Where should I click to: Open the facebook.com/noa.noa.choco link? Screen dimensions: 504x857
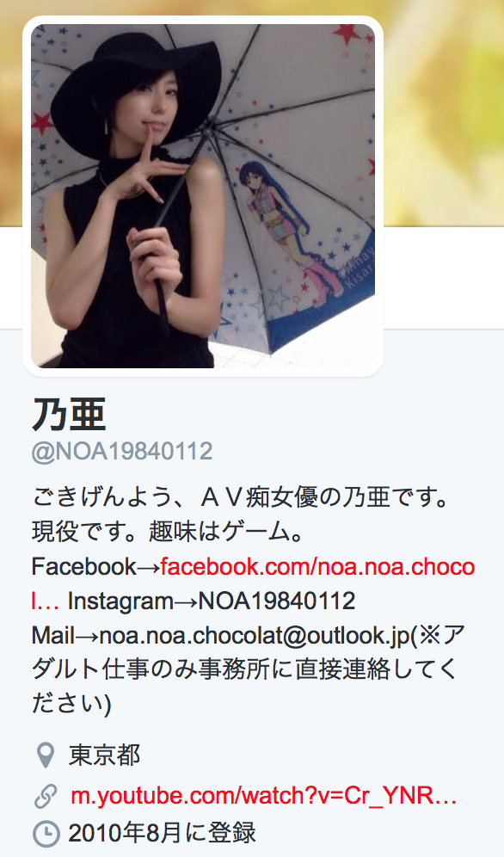click(317, 567)
